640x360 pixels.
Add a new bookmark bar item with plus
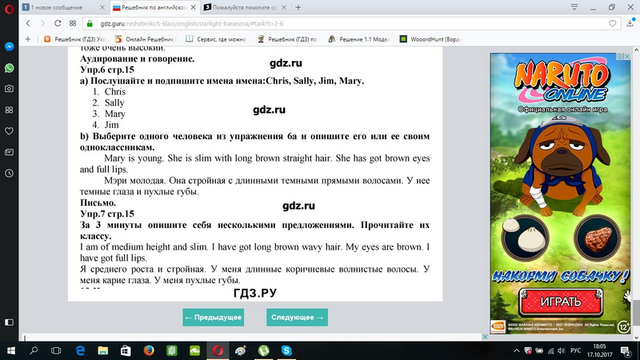tap(28, 39)
